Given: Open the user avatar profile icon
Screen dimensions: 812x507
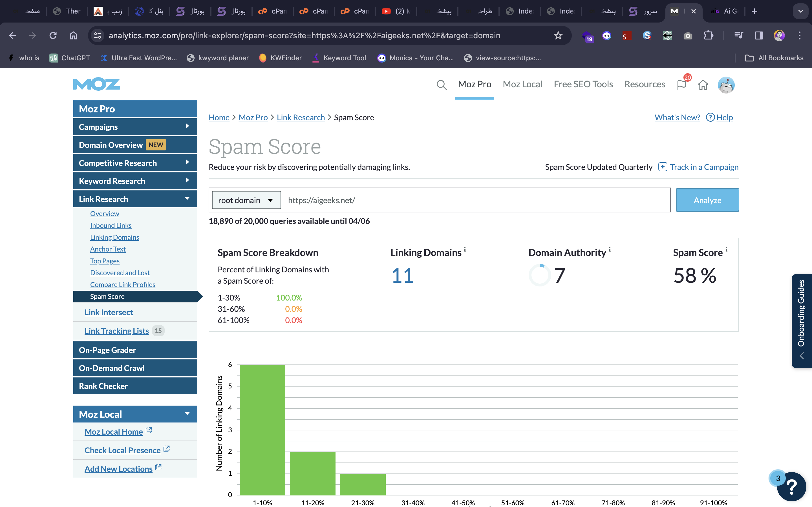Looking at the screenshot, I should tap(726, 85).
